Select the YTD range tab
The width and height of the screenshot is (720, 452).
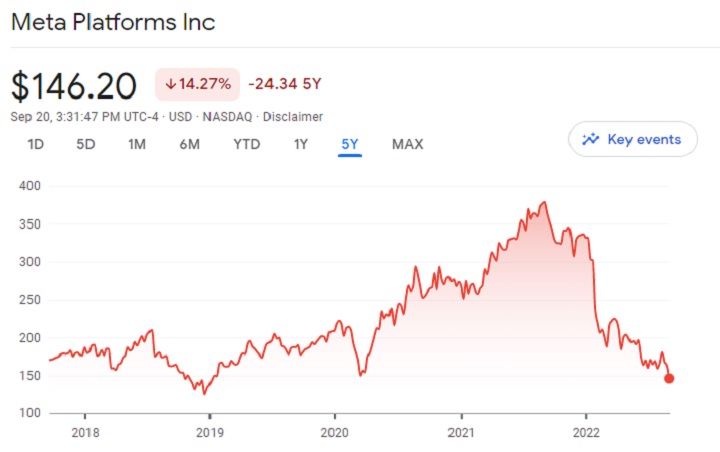pyautogui.click(x=246, y=144)
